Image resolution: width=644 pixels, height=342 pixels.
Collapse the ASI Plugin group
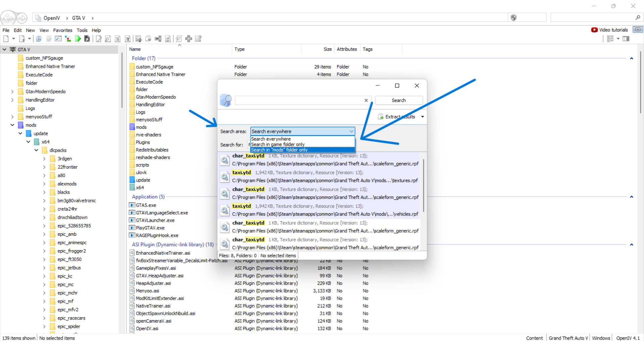click(631, 245)
